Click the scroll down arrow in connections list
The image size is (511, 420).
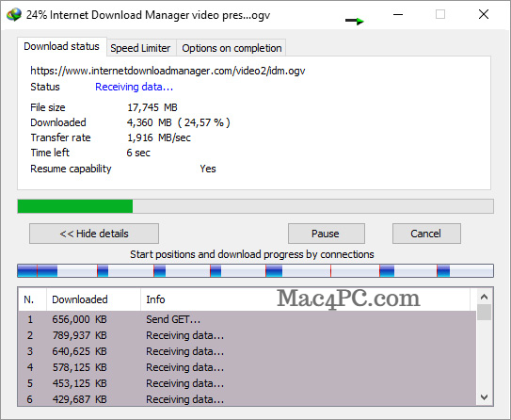click(484, 397)
